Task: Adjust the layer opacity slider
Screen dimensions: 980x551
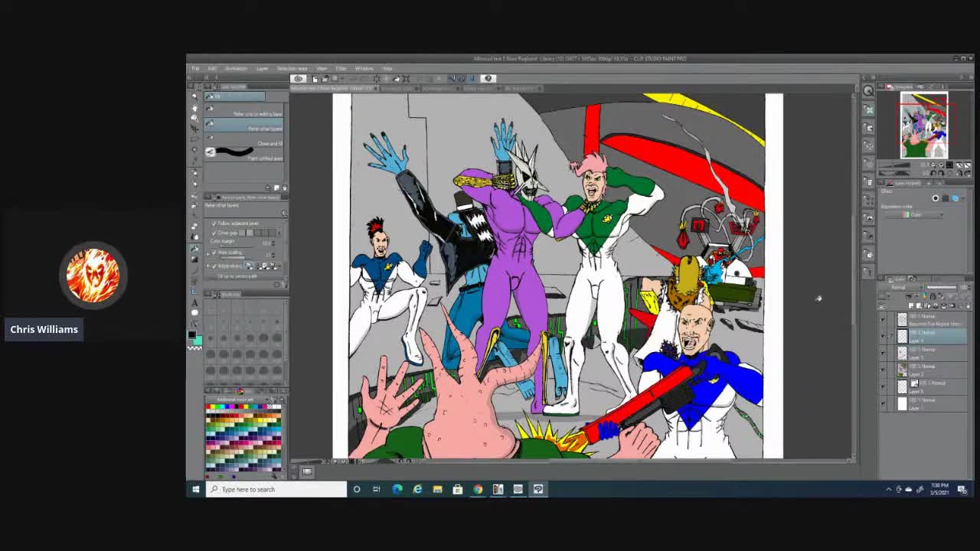Action: pos(942,287)
